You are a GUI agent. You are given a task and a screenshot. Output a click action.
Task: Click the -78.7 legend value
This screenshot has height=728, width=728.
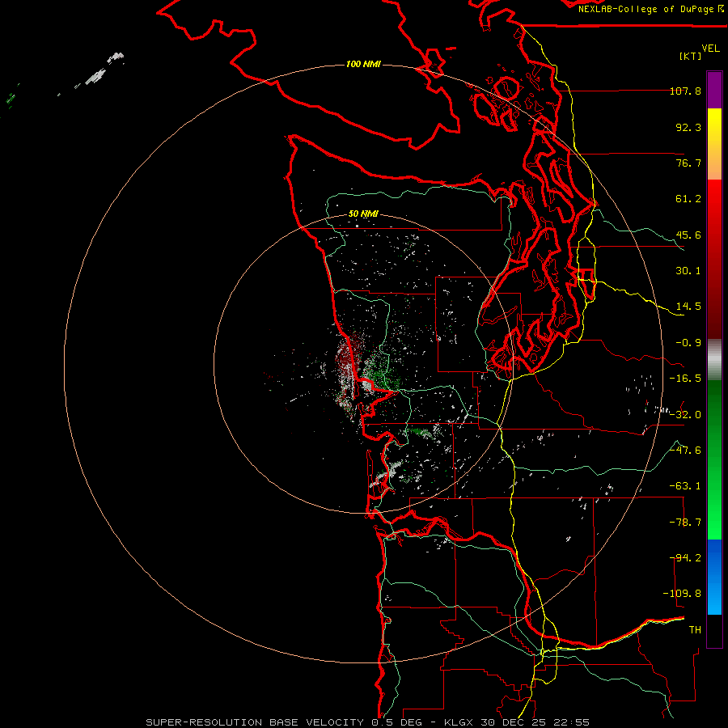coord(685,523)
